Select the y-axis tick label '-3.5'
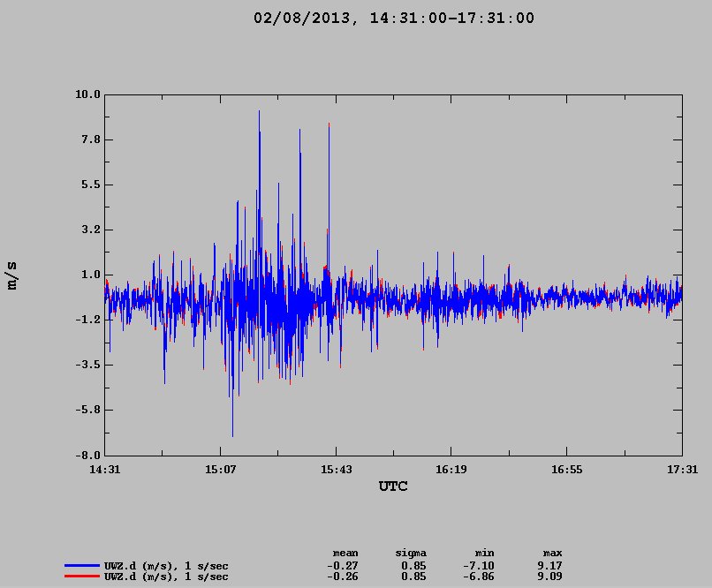This screenshot has height=588, width=712. pyautogui.click(x=87, y=365)
